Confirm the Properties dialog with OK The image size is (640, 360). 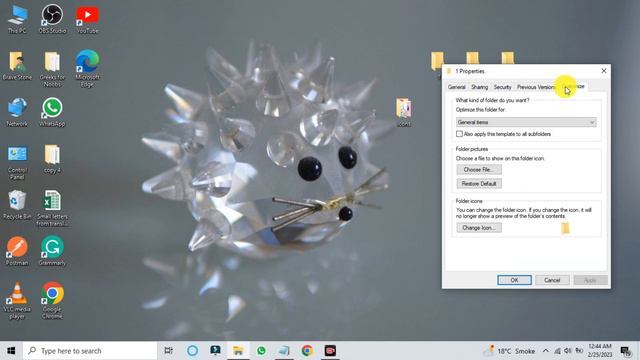click(x=514, y=280)
